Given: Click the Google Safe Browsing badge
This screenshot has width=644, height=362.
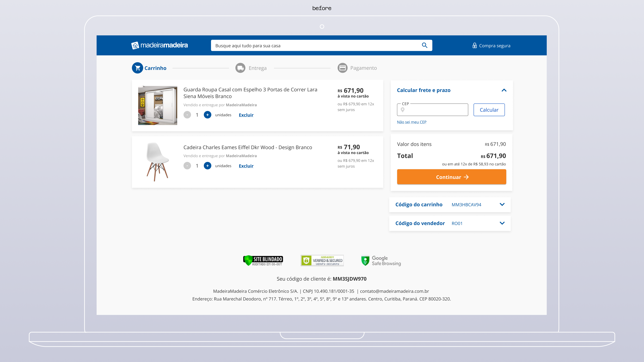Looking at the screenshot, I should coord(381,261).
